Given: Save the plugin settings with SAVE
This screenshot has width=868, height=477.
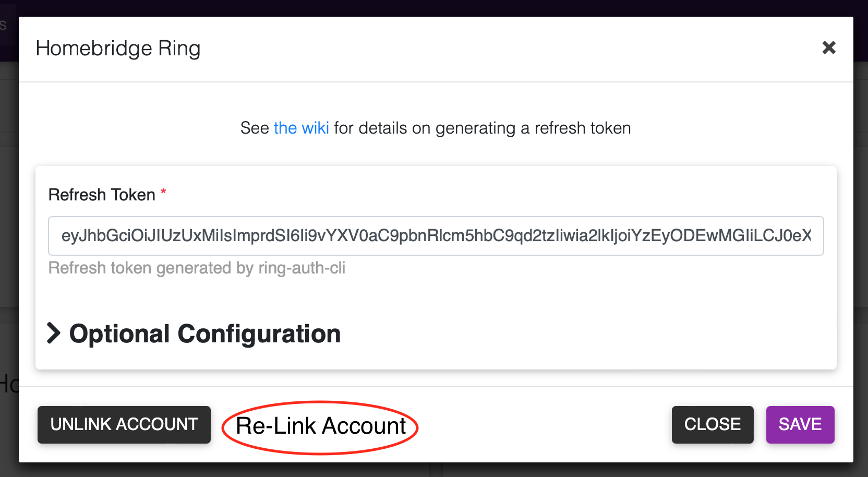Looking at the screenshot, I should click(800, 424).
